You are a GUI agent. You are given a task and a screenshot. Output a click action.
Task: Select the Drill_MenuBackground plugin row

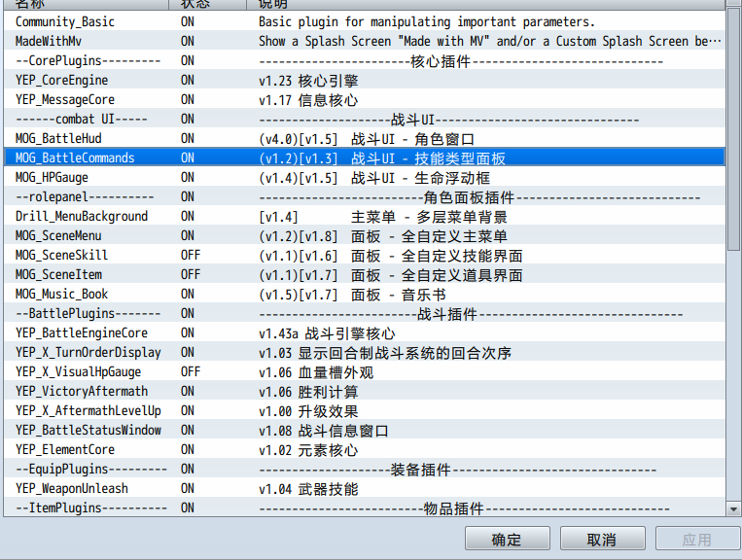click(x=365, y=216)
